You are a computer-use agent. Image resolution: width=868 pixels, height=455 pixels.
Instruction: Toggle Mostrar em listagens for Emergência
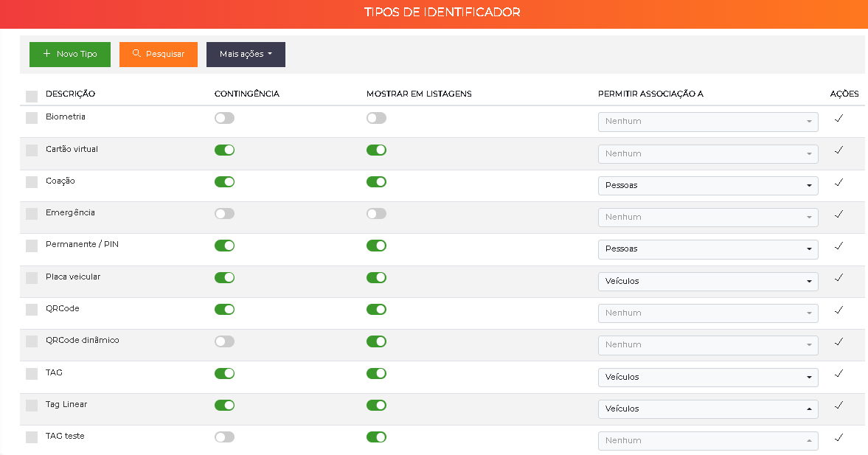click(x=376, y=214)
